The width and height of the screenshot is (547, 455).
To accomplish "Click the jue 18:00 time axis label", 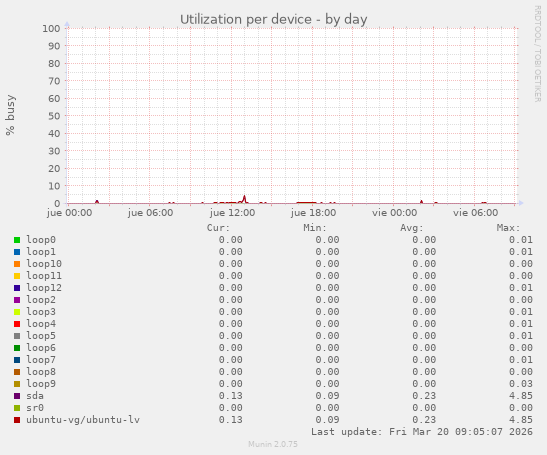I will click(x=313, y=213).
